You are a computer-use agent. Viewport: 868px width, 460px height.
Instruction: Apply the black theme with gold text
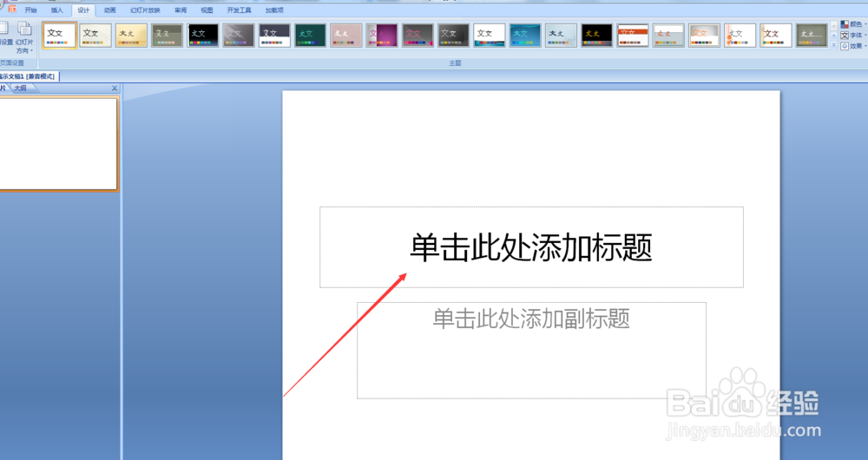click(597, 35)
